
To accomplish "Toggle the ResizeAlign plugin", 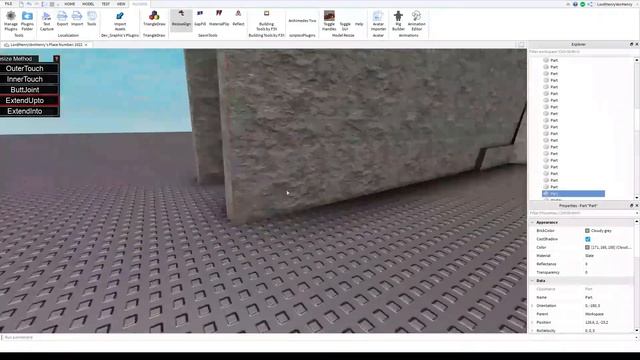I will click(181, 19).
